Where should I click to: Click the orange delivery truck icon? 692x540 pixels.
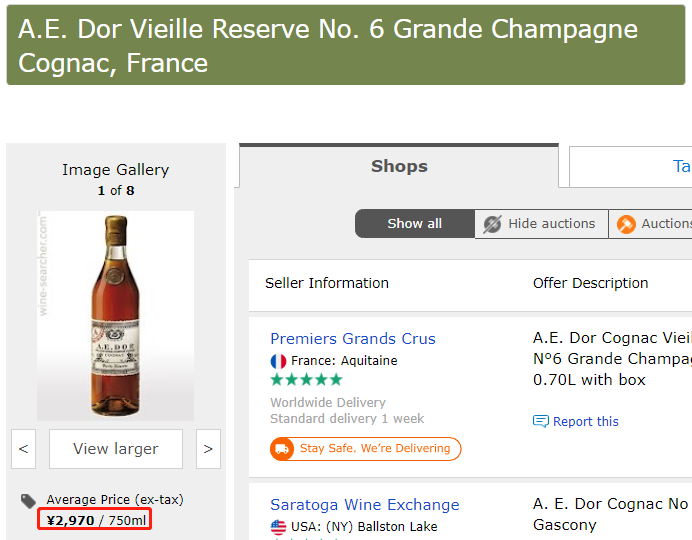point(282,449)
